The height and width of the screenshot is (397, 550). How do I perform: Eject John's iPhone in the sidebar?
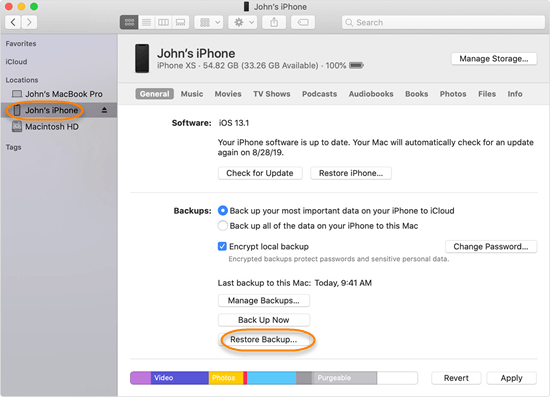pos(104,110)
